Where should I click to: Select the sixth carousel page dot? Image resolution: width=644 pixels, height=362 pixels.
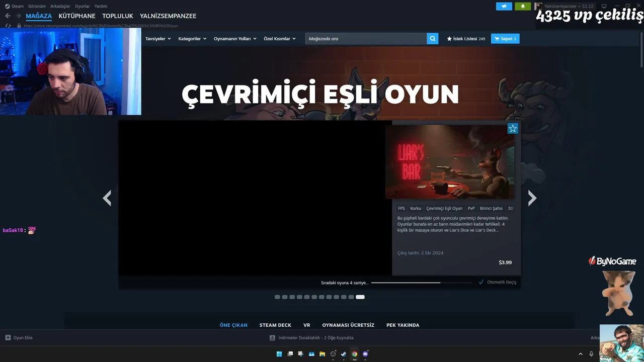pos(314,297)
